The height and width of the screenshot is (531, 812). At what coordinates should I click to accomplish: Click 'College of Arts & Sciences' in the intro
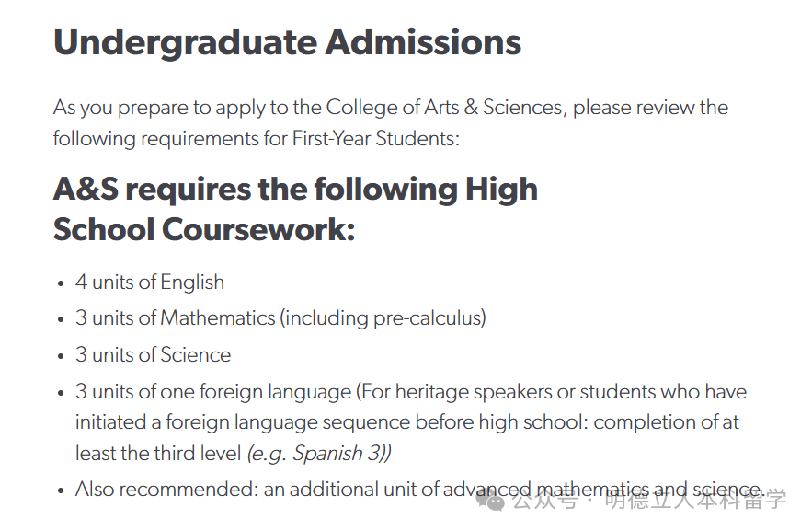click(x=444, y=108)
